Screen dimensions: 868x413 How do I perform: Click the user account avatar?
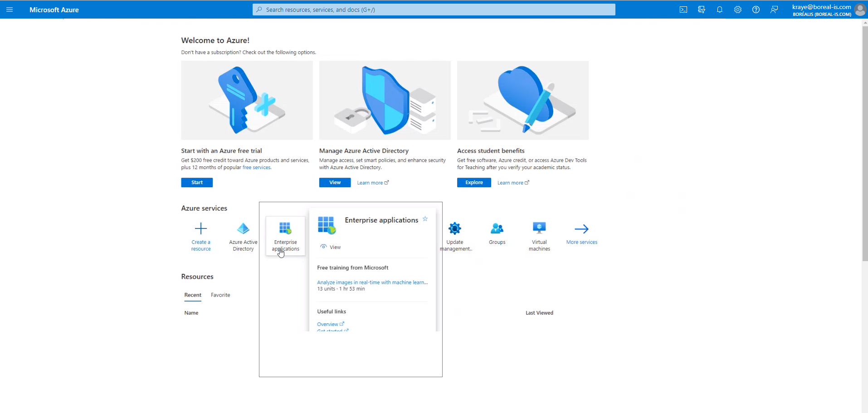click(x=860, y=10)
